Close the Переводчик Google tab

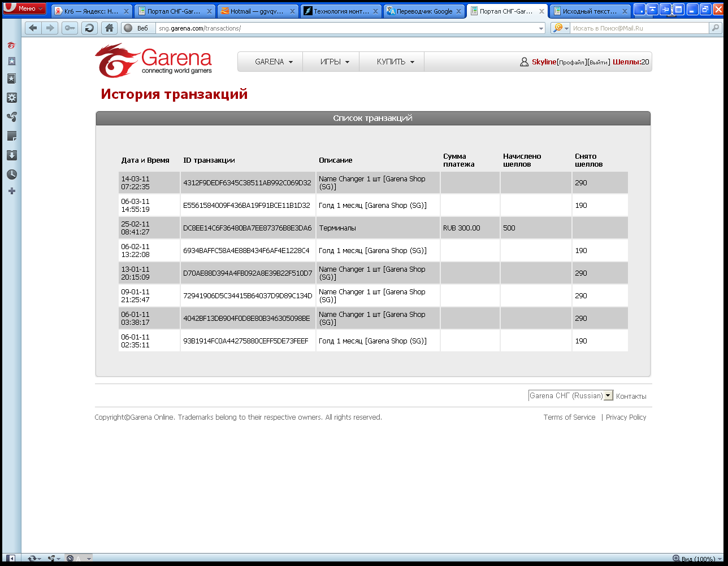458,11
